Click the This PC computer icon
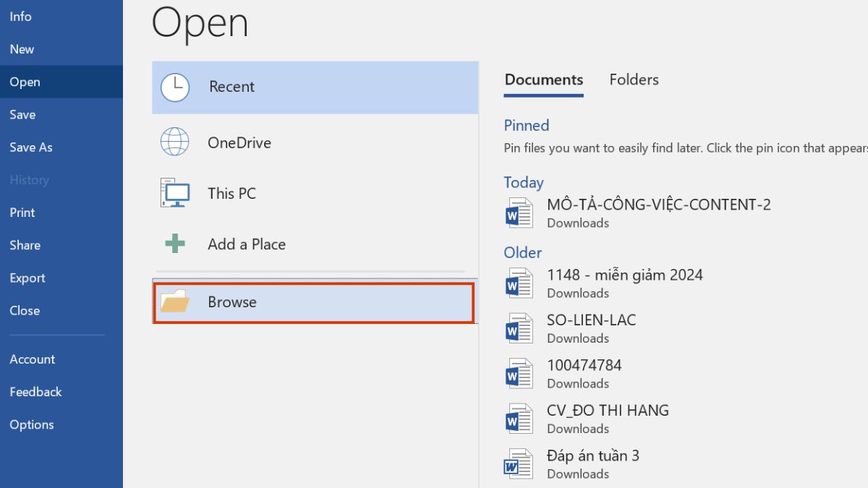Viewport: 868px width, 488px height. pos(174,193)
